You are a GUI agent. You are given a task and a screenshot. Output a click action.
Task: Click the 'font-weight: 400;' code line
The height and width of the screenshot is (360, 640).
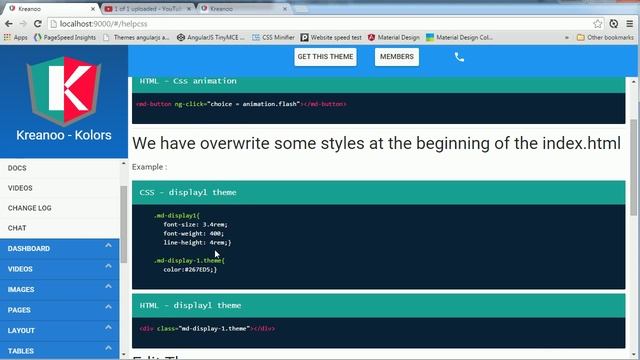(193, 233)
